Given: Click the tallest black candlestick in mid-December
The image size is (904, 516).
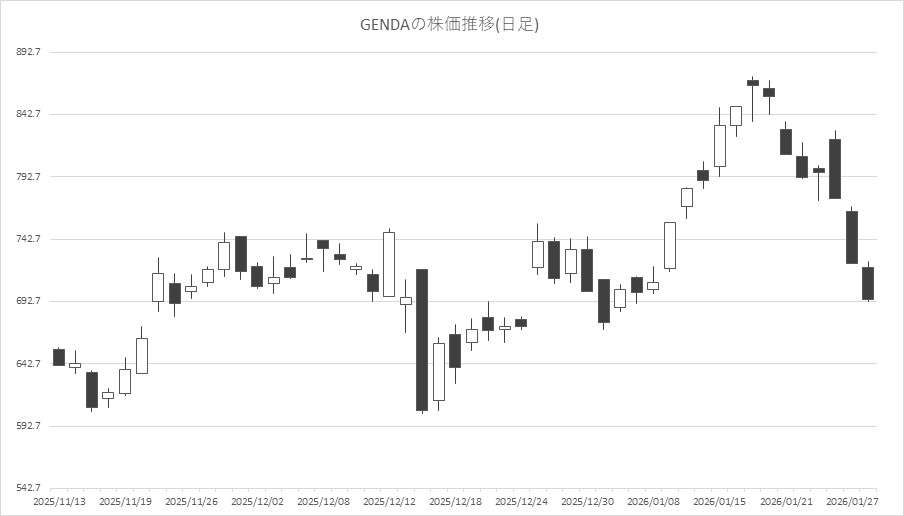Looking at the screenshot, I should coord(422,340).
